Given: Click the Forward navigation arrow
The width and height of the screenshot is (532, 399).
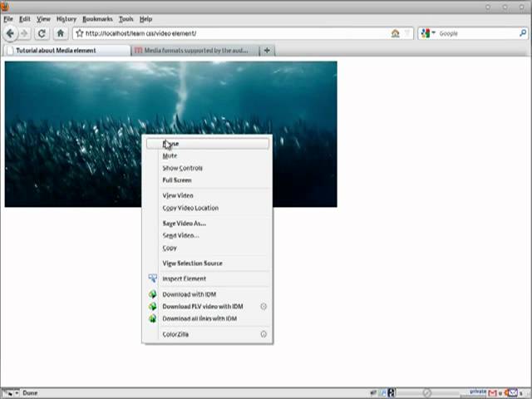Looking at the screenshot, I should (x=24, y=33).
